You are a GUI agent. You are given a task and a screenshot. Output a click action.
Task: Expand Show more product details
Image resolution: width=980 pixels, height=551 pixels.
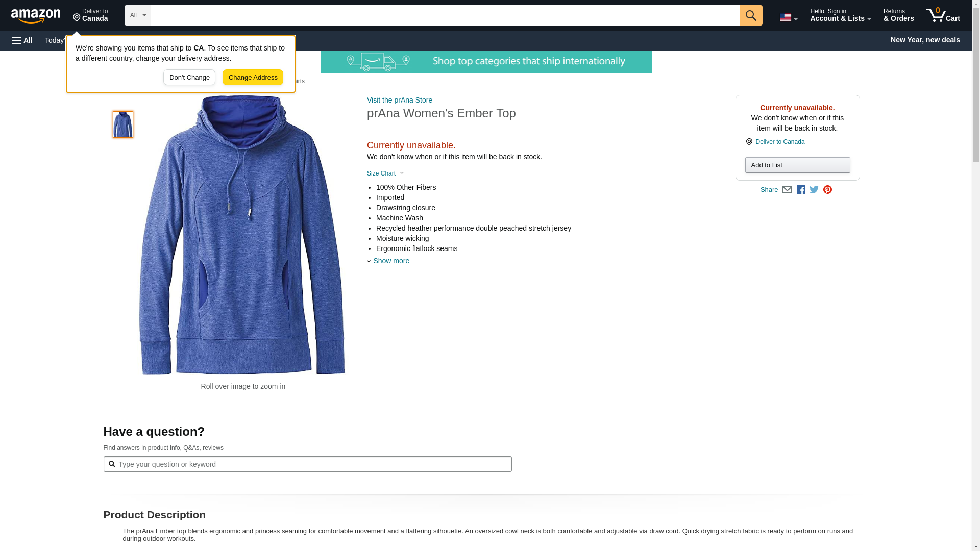click(x=390, y=261)
